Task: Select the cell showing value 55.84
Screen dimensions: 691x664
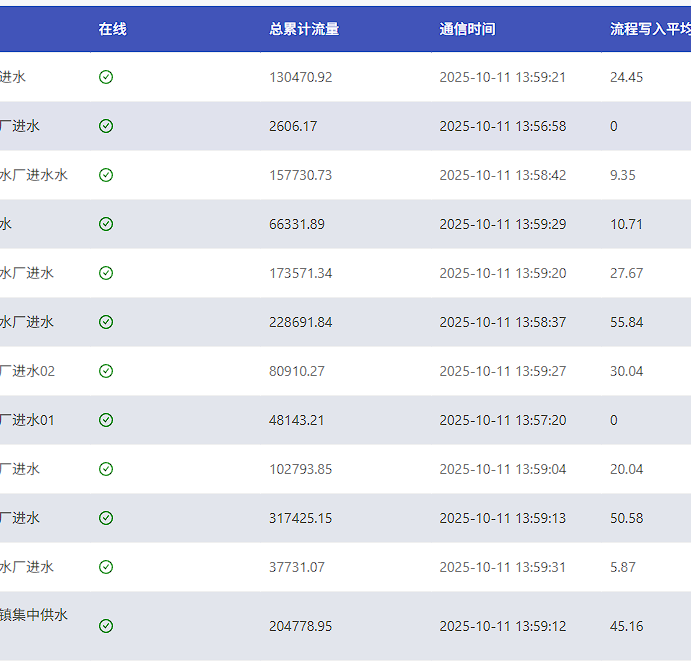Action: point(626,322)
